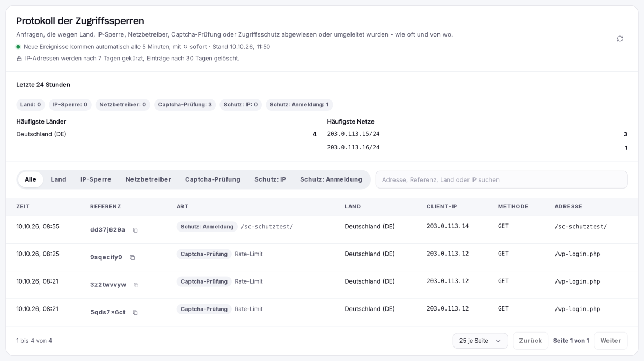Image resolution: width=644 pixels, height=361 pixels.
Task: Select the Captcha-Prüfung filter tab
Action: pos(213,179)
